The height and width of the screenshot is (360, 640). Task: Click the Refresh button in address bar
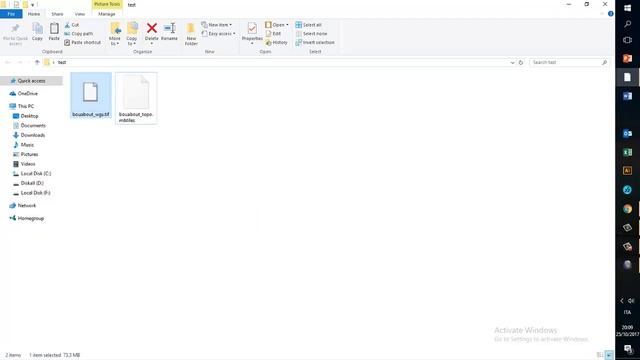click(521, 62)
